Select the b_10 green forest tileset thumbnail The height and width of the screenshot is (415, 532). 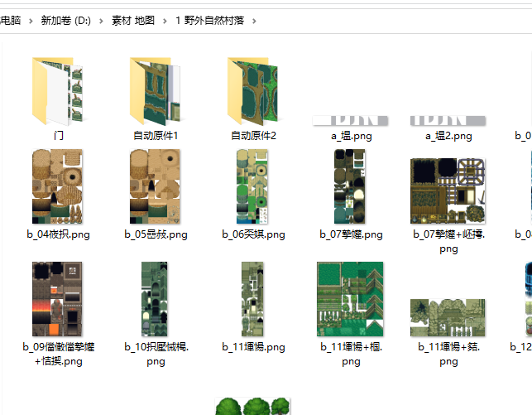click(x=155, y=299)
